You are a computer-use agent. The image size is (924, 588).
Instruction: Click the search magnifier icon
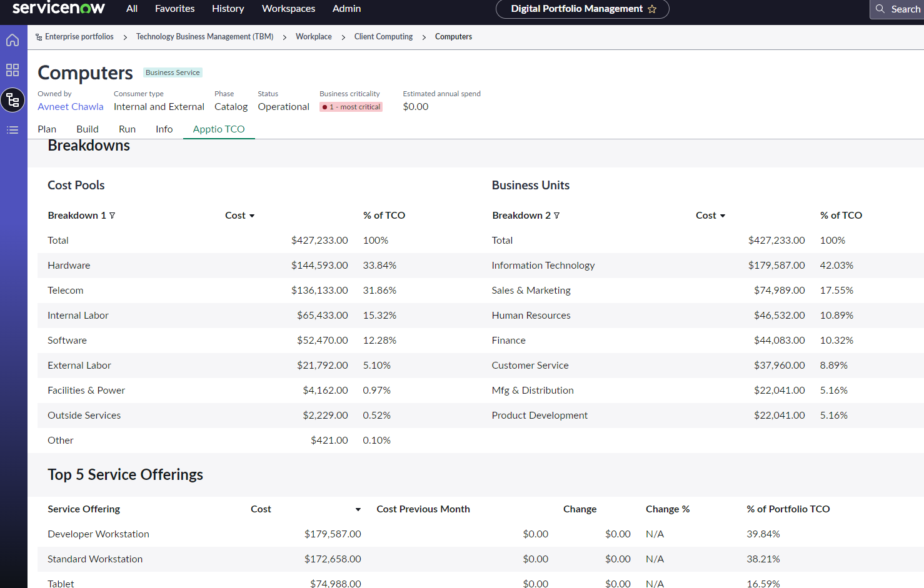(880, 9)
